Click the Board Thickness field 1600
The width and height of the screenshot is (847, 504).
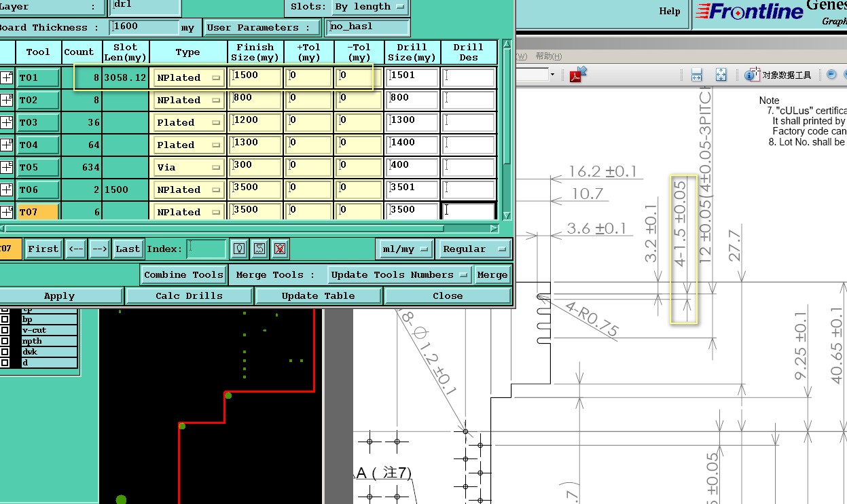pyautogui.click(x=145, y=27)
